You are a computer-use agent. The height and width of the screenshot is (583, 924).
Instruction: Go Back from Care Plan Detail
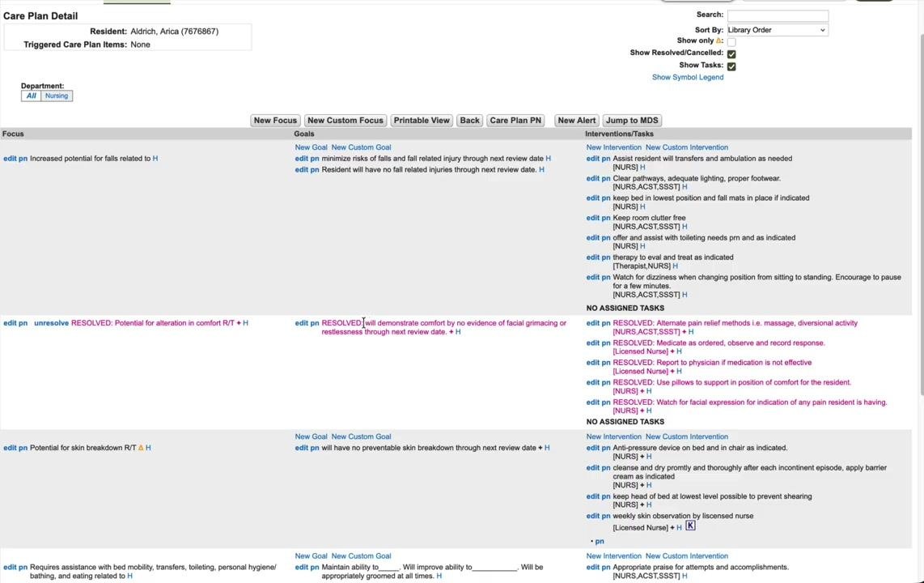coord(469,121)
